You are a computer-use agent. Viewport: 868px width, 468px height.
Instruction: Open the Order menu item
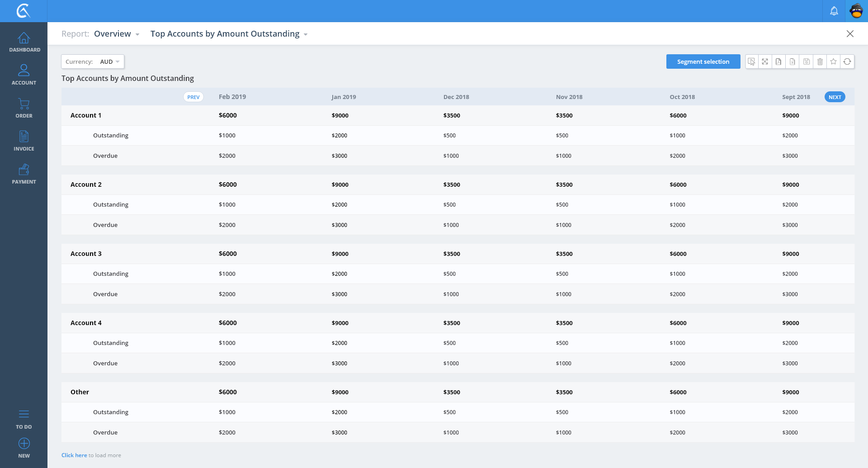[x=24, y=108]
